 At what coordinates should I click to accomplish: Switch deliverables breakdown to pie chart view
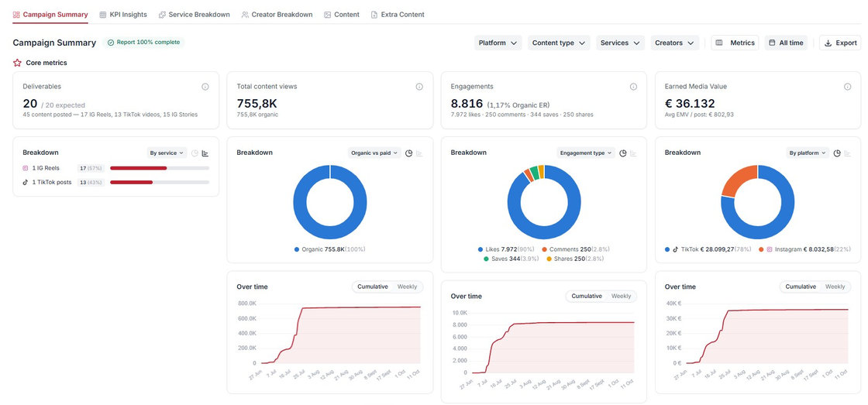click(195, 153)
